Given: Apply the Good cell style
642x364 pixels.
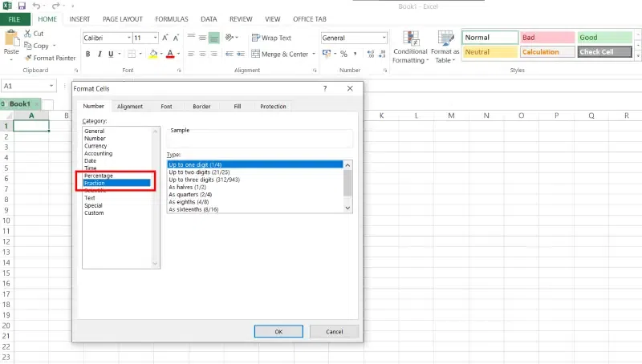Looking at the screenshot, I should [x=605, y=38].
